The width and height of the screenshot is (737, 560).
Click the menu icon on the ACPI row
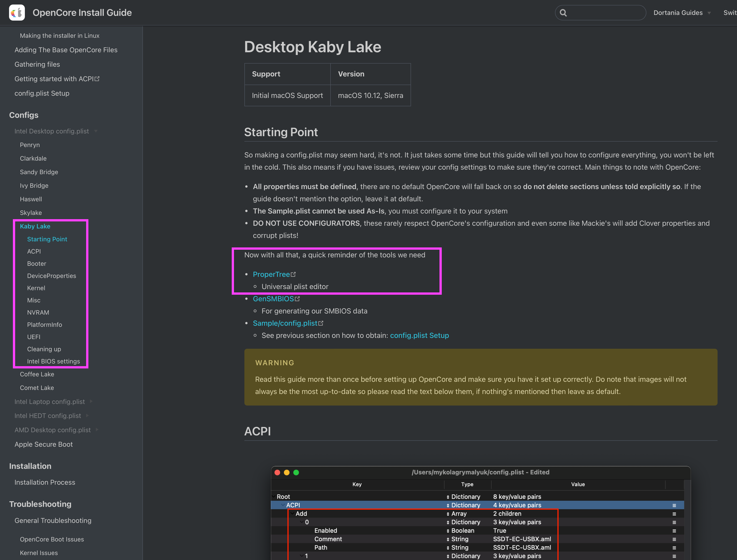(674, 505)
